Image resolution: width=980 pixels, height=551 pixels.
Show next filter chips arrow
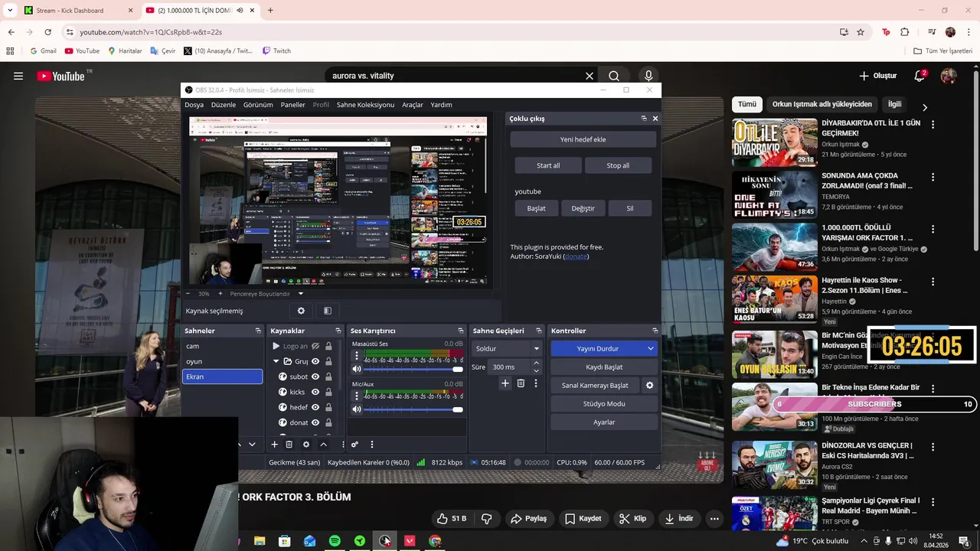[925, 108]
